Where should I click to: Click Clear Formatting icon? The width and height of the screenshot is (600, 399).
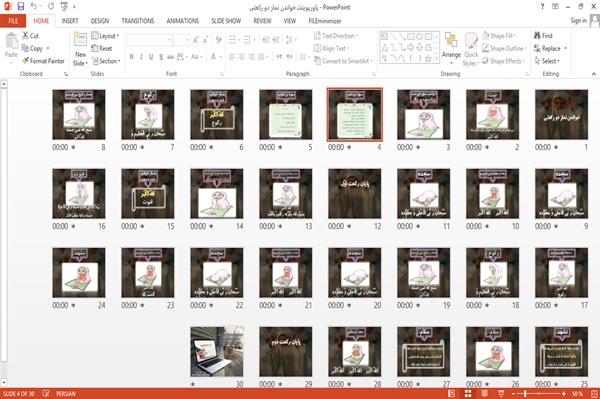218,40
